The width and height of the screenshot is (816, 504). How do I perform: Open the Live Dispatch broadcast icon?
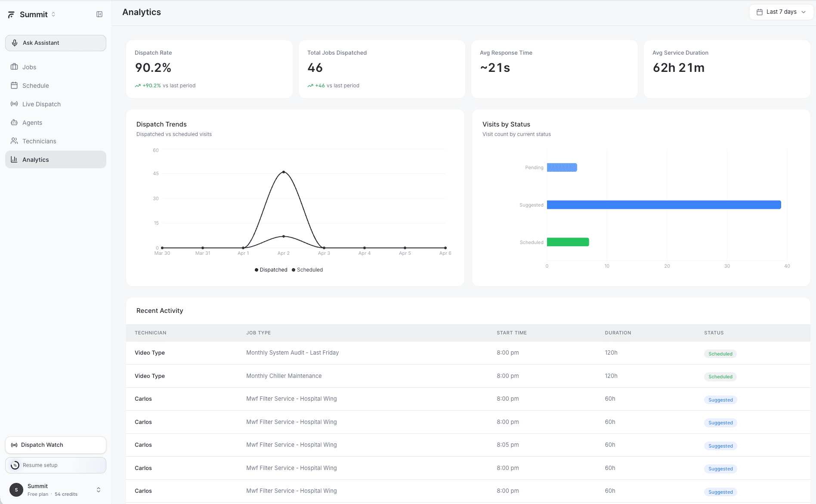(x=14, y=104)
